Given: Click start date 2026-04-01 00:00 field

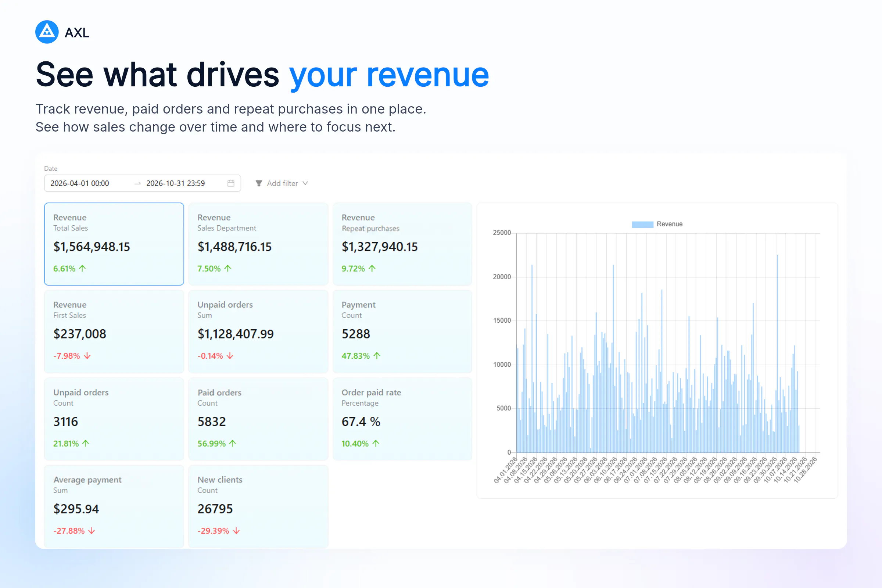Looking at the screenshot, I should [80, 183].
